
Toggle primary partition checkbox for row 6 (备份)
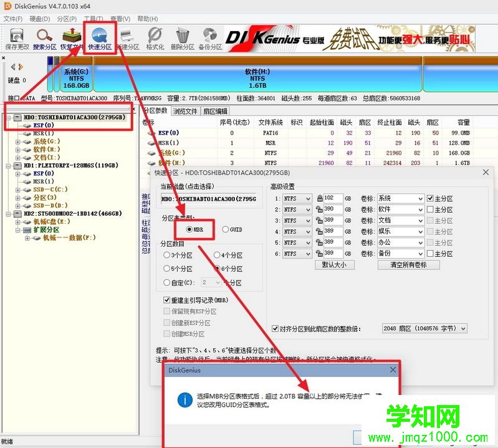440,254
